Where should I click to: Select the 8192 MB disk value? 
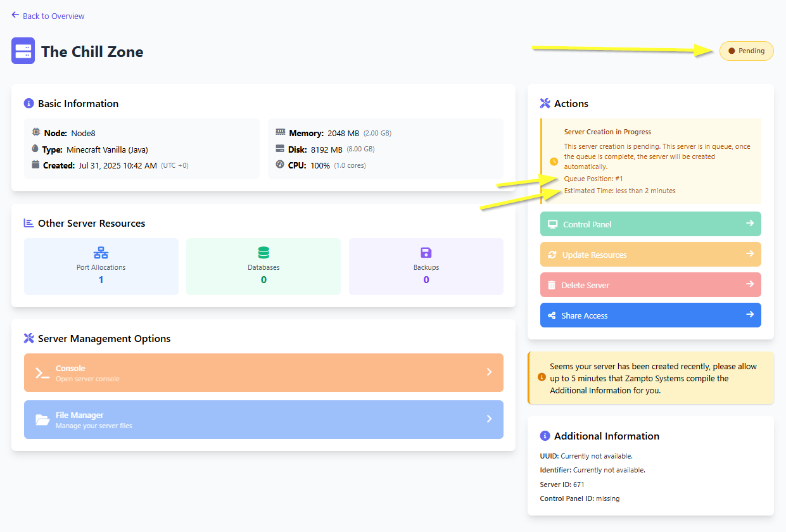pyautogui.click(x=327, y=149)
